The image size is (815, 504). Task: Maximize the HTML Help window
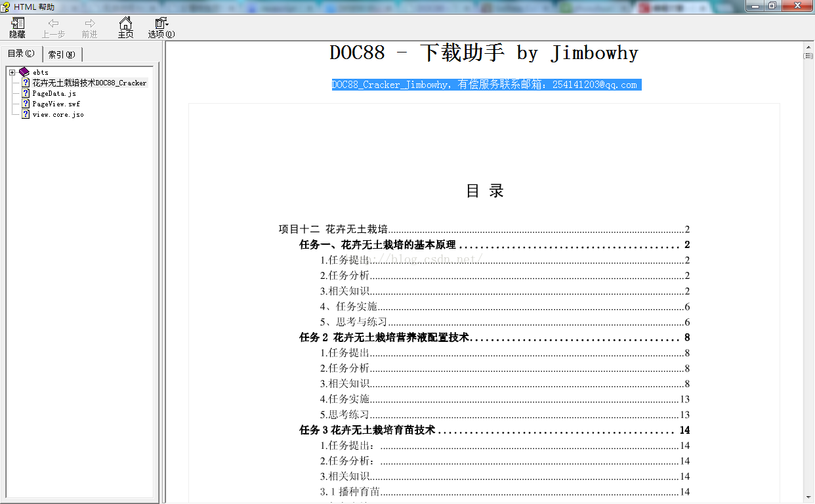(x=772, y=6)
